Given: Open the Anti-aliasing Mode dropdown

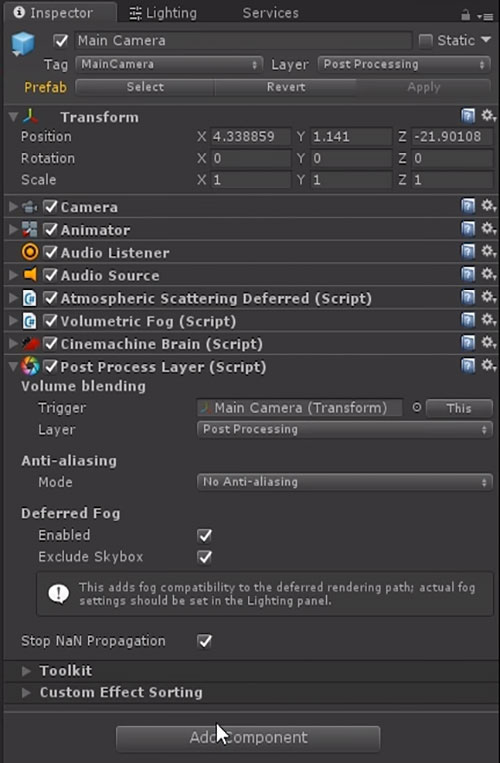Looking at the screenshot, I should tap(345, 482).
